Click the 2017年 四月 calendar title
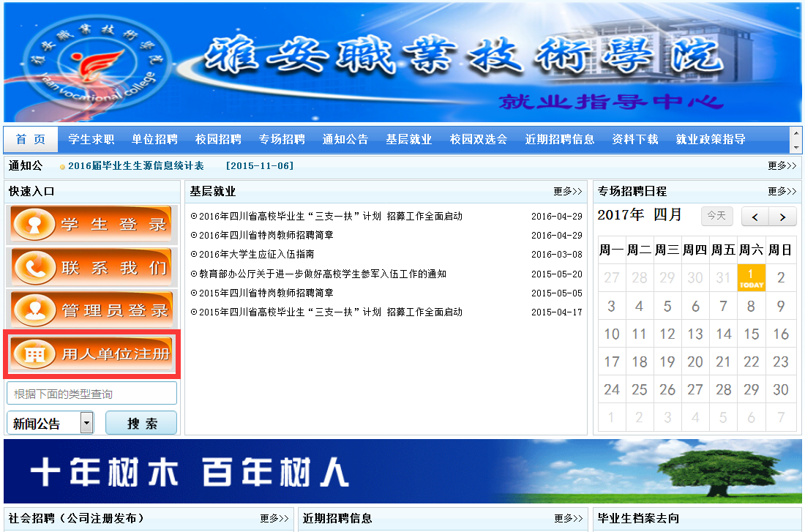Viewport: 805px width, 532px height. (x=640, y=214)
